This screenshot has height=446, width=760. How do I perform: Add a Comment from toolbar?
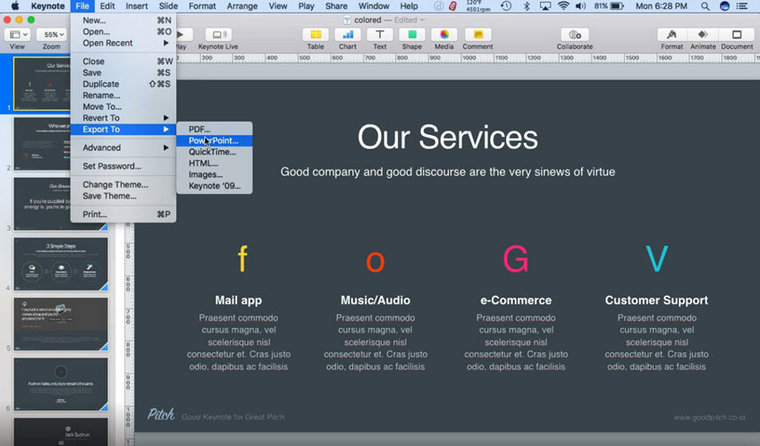click(x=478, y=35)
